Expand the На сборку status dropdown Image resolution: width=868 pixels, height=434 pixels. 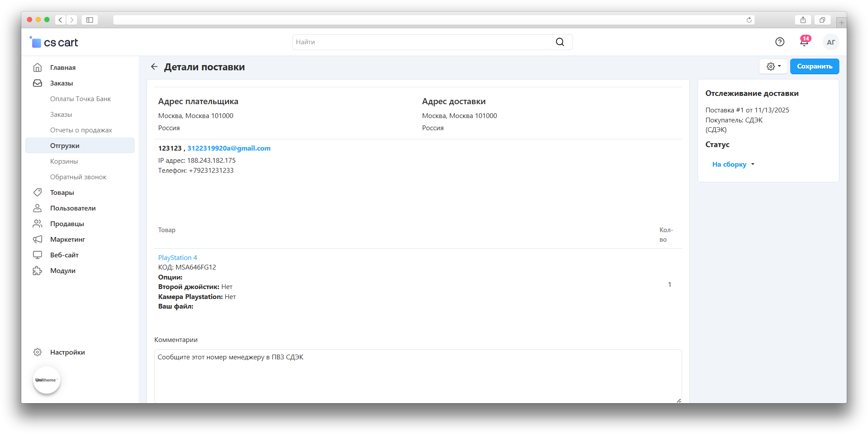(x=733, y=164)
